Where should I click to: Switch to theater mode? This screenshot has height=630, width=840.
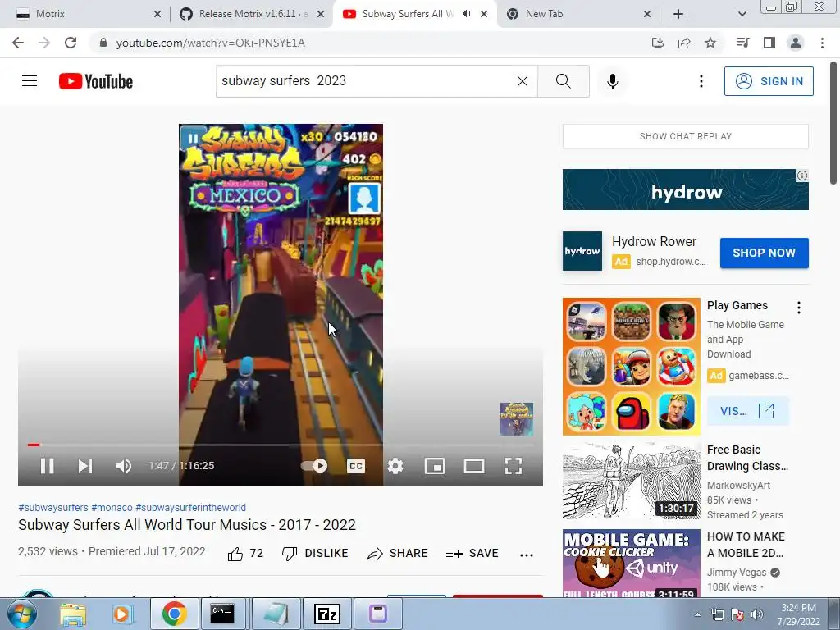coord(474,466)
